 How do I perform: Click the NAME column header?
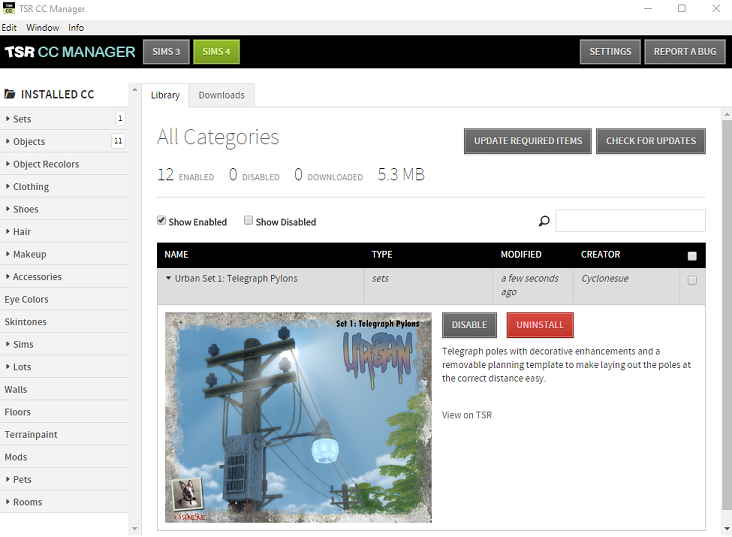click(x=176, y=254)
